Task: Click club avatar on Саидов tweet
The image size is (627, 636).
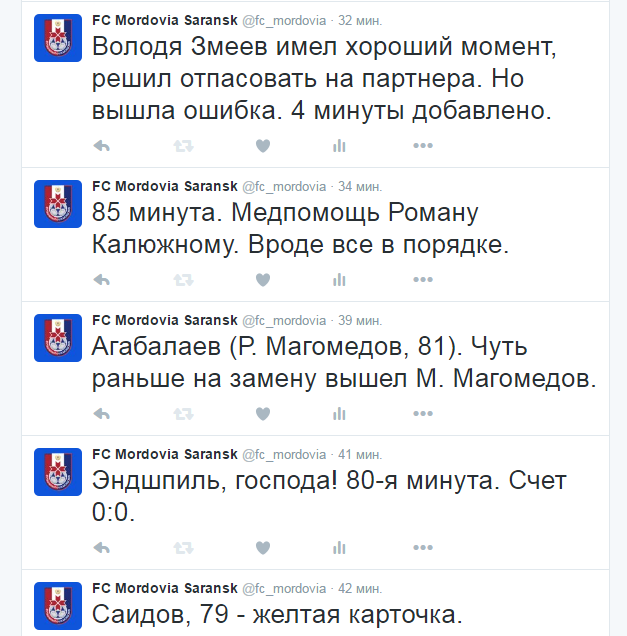Action: [x=58, y=606]
